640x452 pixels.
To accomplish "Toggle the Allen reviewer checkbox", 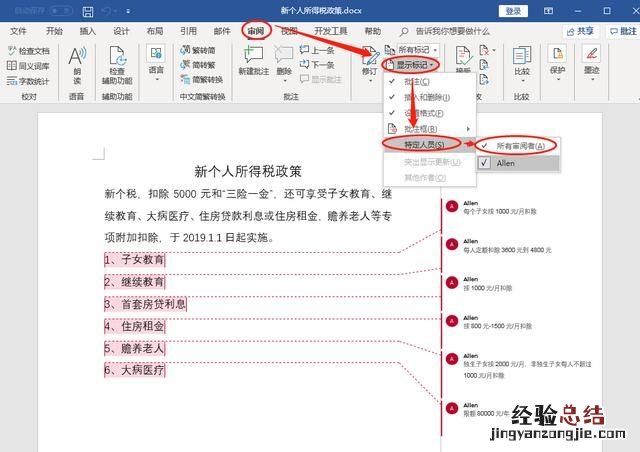I will coord(484,163).
